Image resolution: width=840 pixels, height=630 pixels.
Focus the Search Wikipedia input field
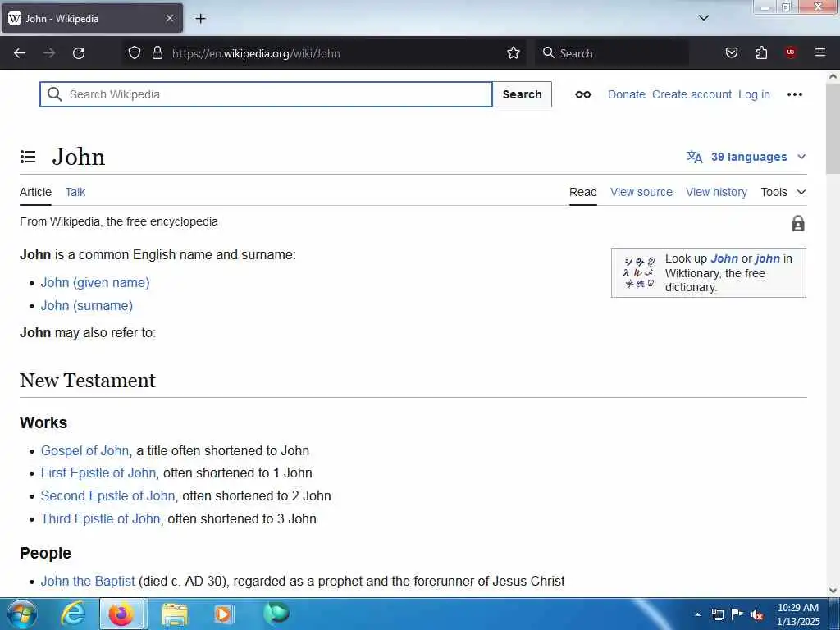[267, 94]
